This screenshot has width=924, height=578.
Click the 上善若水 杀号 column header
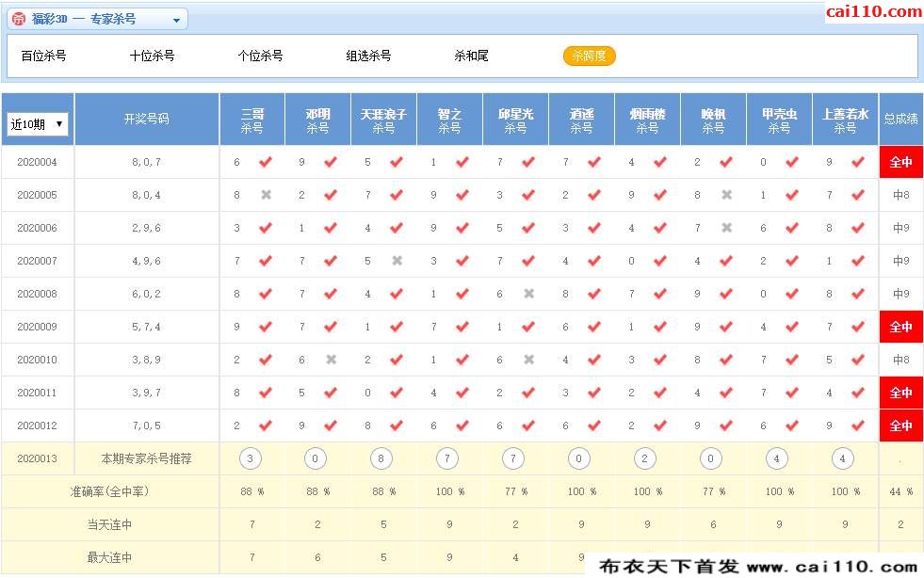(846, 119)
